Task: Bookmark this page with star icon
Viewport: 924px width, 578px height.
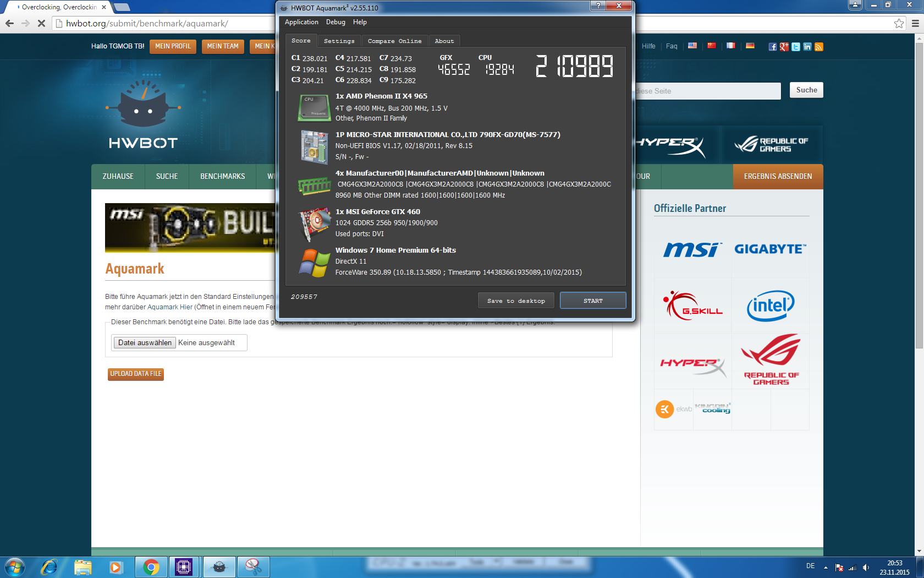Action: click(899, 23)
